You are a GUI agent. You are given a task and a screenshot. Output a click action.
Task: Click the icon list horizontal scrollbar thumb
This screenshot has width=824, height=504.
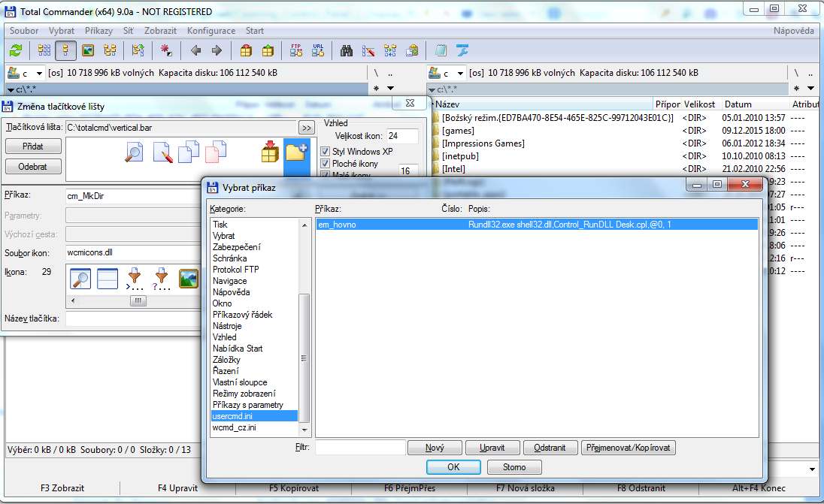tap(137, 300)
